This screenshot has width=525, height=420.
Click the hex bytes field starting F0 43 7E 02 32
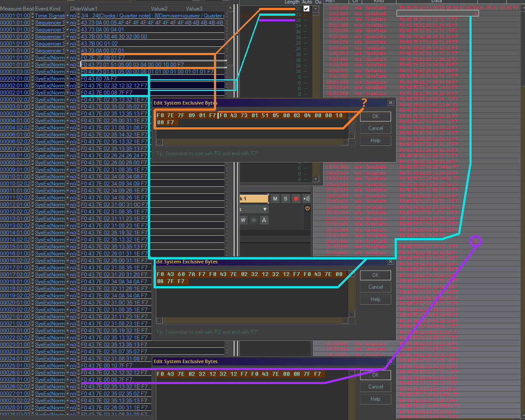pyautogui.click(x=241, y=374)
